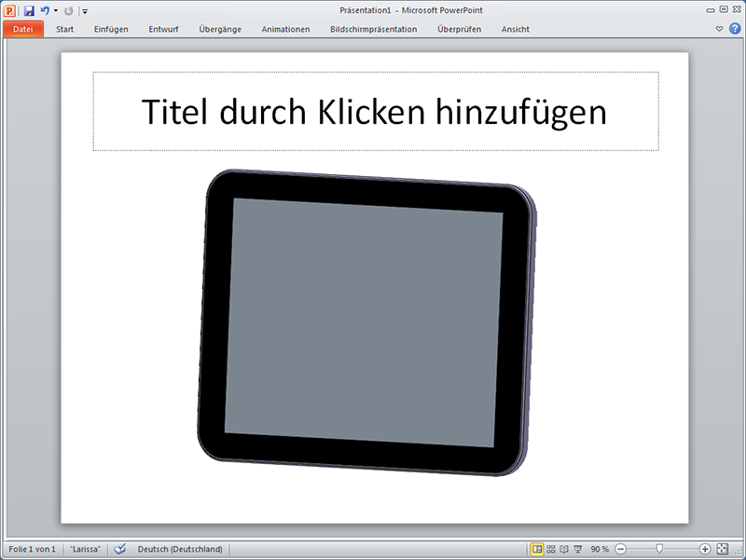
Task: Switch to the Animationen tab
Action: tap(285, 29)
